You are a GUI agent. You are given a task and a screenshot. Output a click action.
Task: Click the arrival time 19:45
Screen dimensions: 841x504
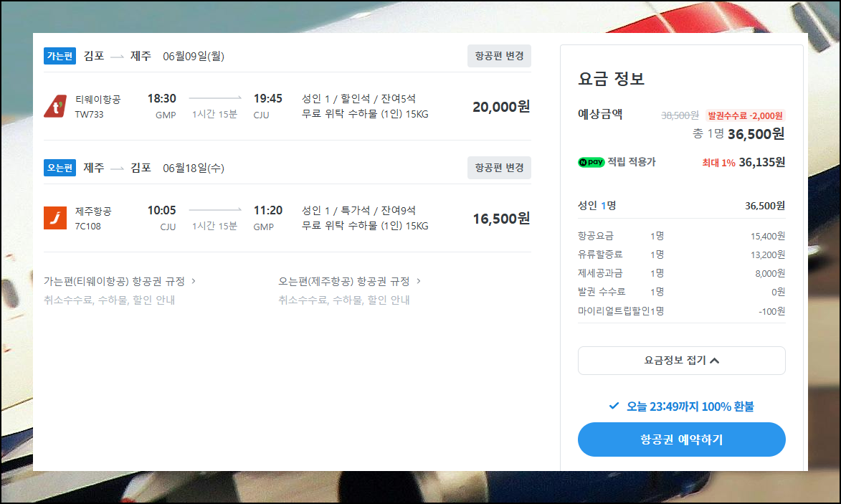point(267,99)
